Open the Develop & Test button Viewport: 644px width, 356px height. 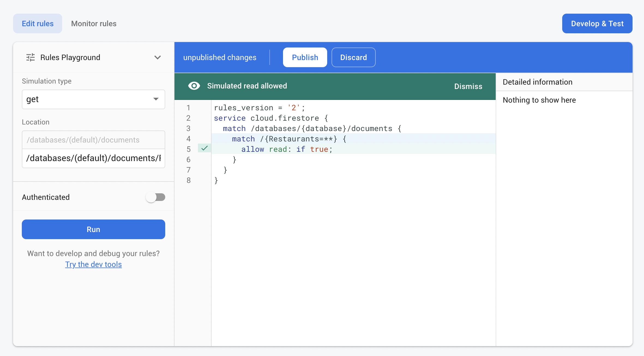(597, 23)
